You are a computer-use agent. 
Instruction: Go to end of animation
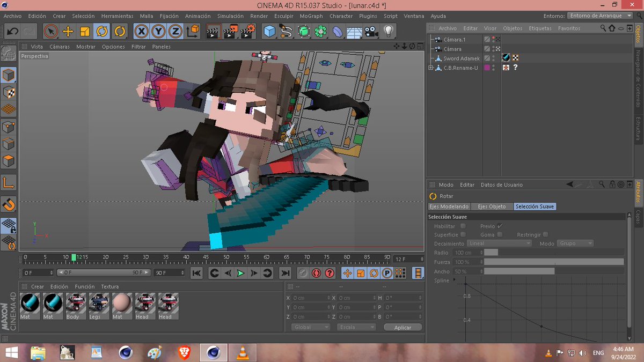tap(285, 273)
